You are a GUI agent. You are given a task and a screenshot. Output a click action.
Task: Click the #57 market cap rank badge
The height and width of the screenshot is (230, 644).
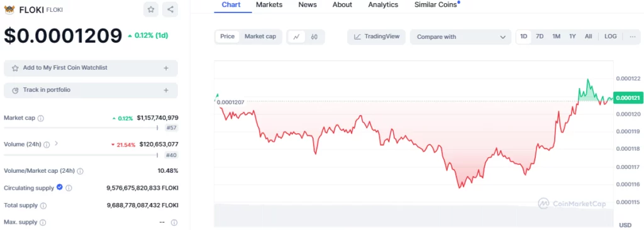(x=172, y=128)
